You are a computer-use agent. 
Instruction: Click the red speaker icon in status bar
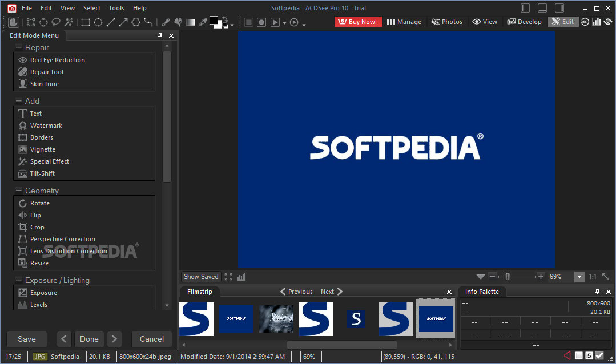click(x=567, y=356)
